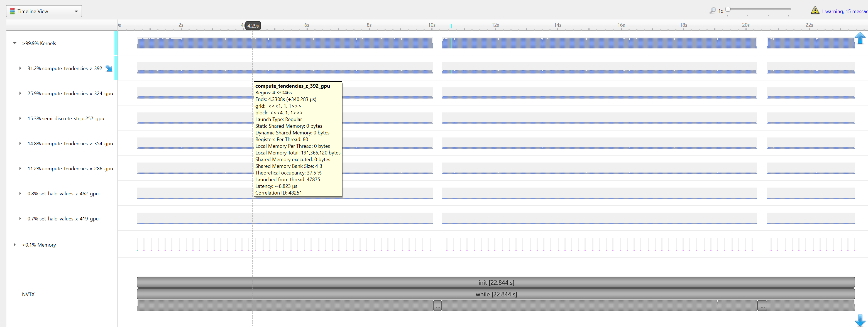Select the init [22.844 s] NVTX range
The image size is (868, 327).
pos(496,282)
